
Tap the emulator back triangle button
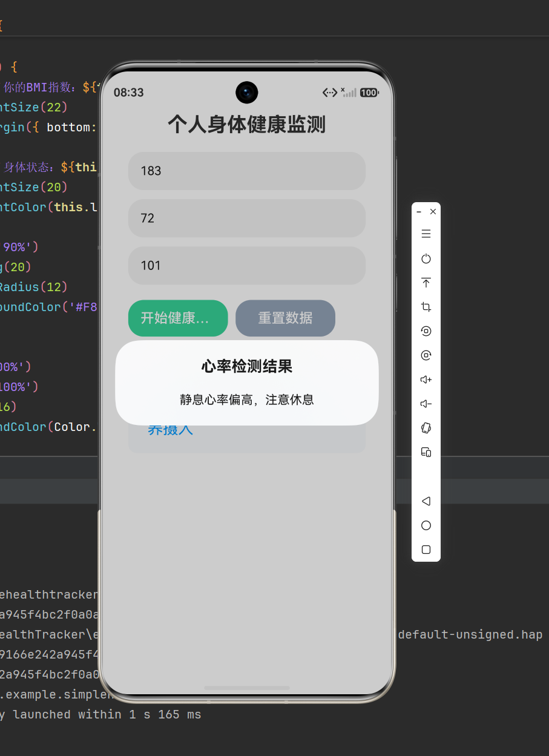point(426,501)
